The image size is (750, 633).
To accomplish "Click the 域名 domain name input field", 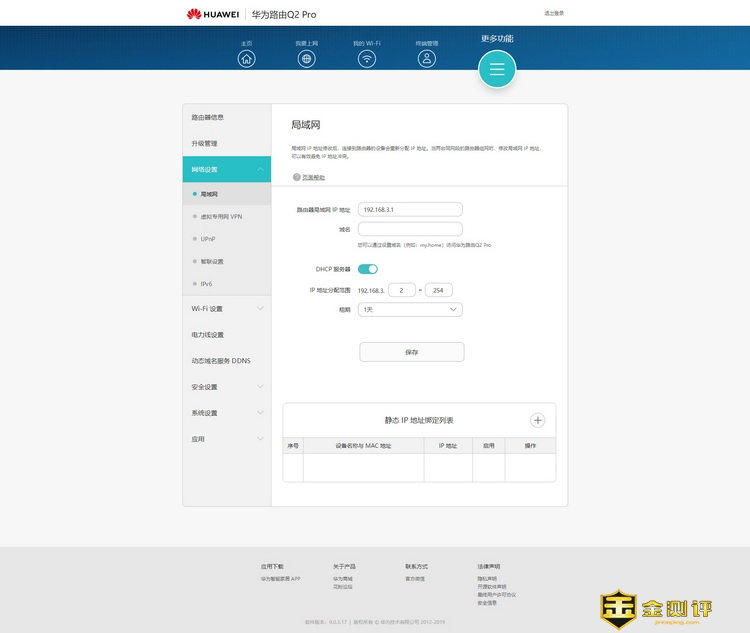I will pyautogui.click(x=410, y=229).
